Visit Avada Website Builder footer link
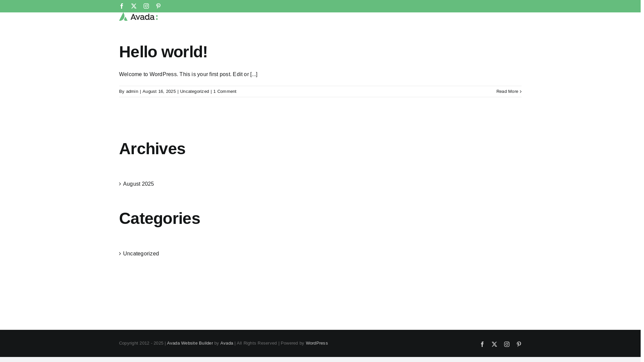The image size is (644, 362). [x=190, y=343]
